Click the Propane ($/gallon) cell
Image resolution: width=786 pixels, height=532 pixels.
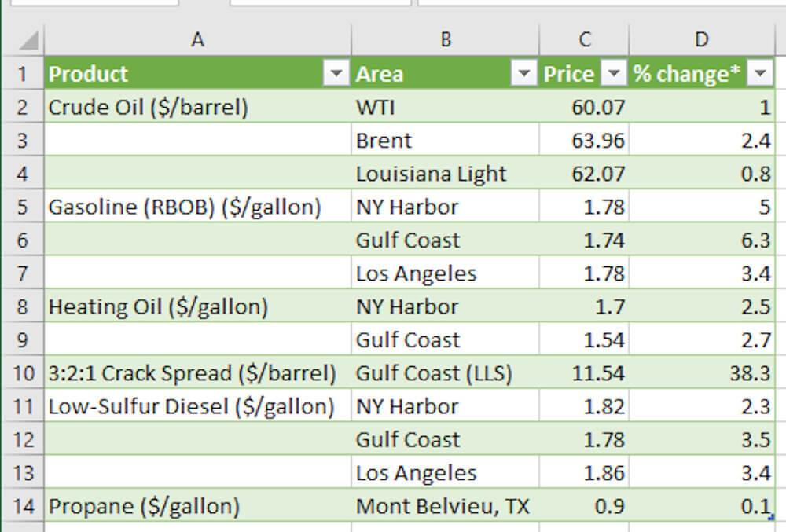pyautogui.click(x=144, y=507)
